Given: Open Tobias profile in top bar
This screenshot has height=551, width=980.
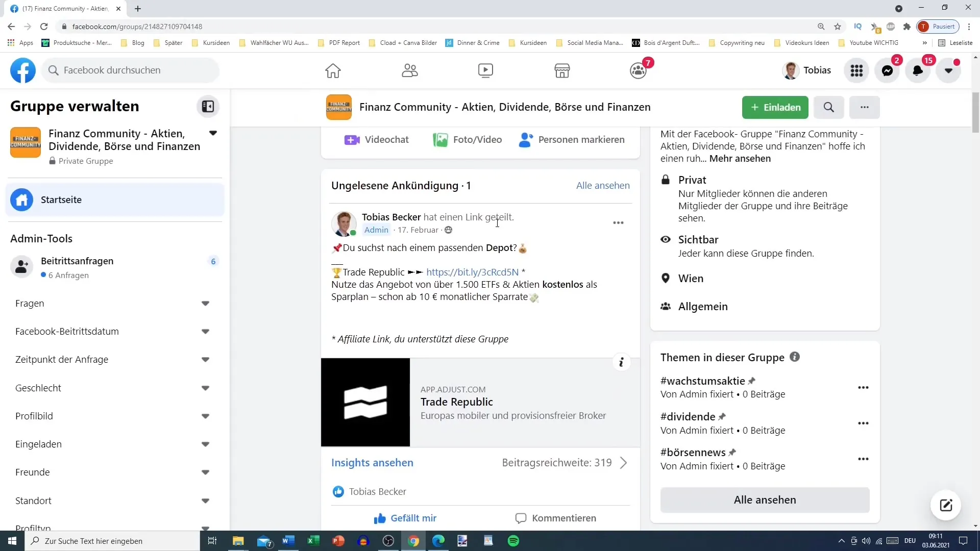Looking at the screenshot, I should (807, 70).
